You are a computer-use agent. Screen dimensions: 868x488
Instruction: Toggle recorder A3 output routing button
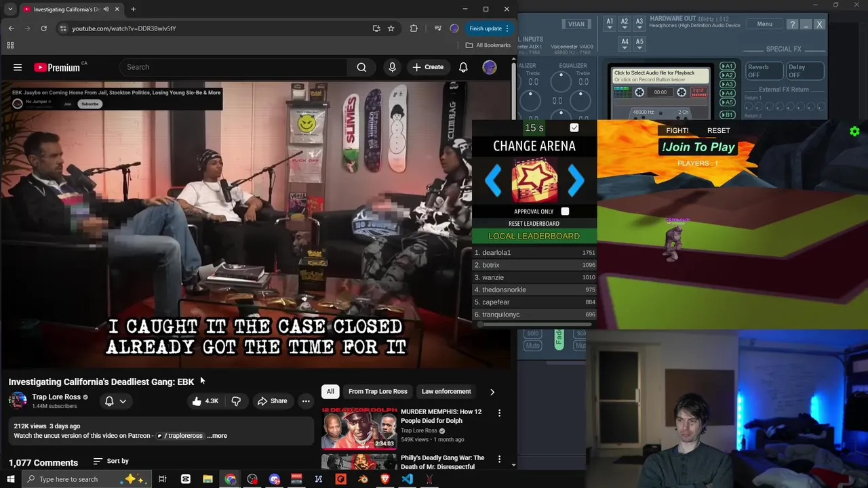(727, 84)
